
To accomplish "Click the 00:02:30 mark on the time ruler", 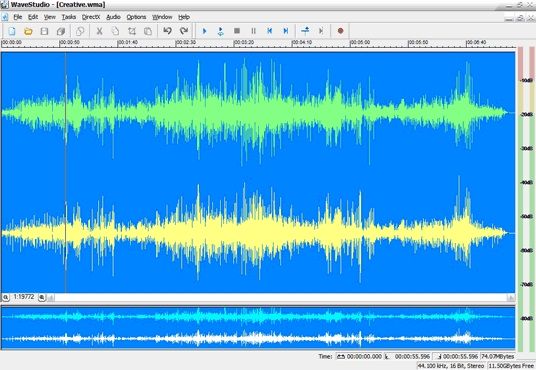I will pyautogui.click(x=185, y=42).
